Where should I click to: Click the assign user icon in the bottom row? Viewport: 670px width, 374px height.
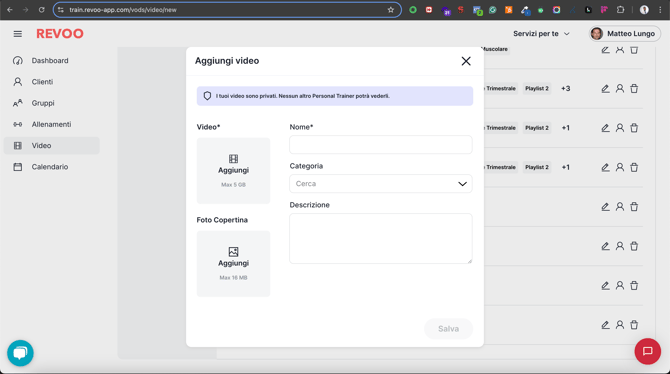click(620, 325)
